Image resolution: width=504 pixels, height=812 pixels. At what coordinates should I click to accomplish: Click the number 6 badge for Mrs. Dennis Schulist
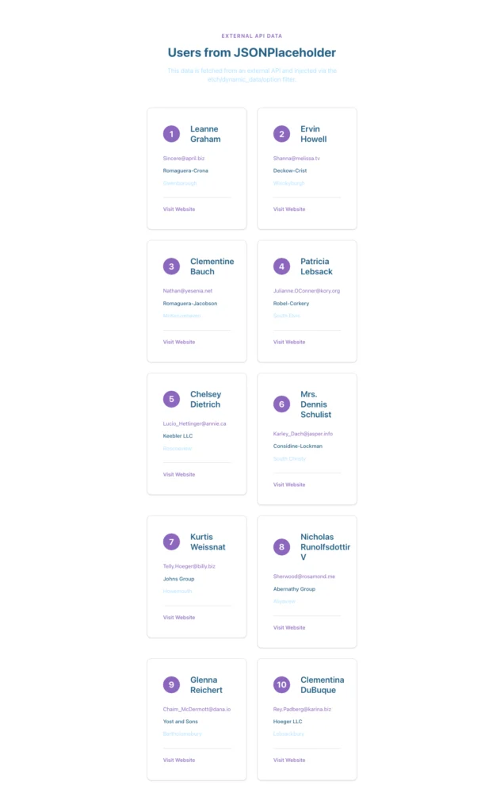(x=281, y=404)
